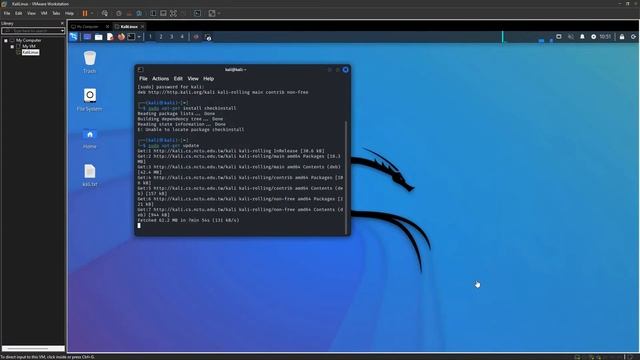
Task: Switch to workspace 1
Action: point(150,37)
